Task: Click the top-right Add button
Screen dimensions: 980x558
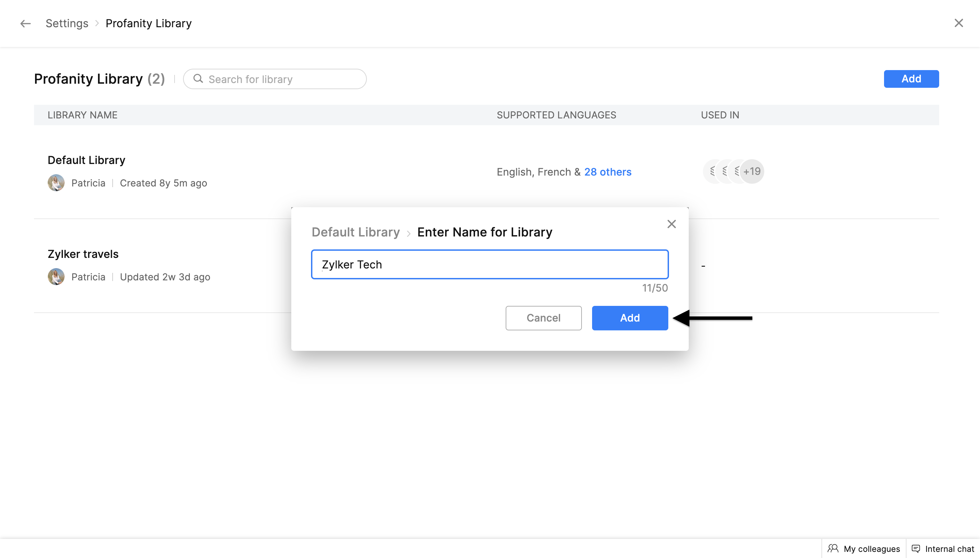Action: click(x=911, y=79)
